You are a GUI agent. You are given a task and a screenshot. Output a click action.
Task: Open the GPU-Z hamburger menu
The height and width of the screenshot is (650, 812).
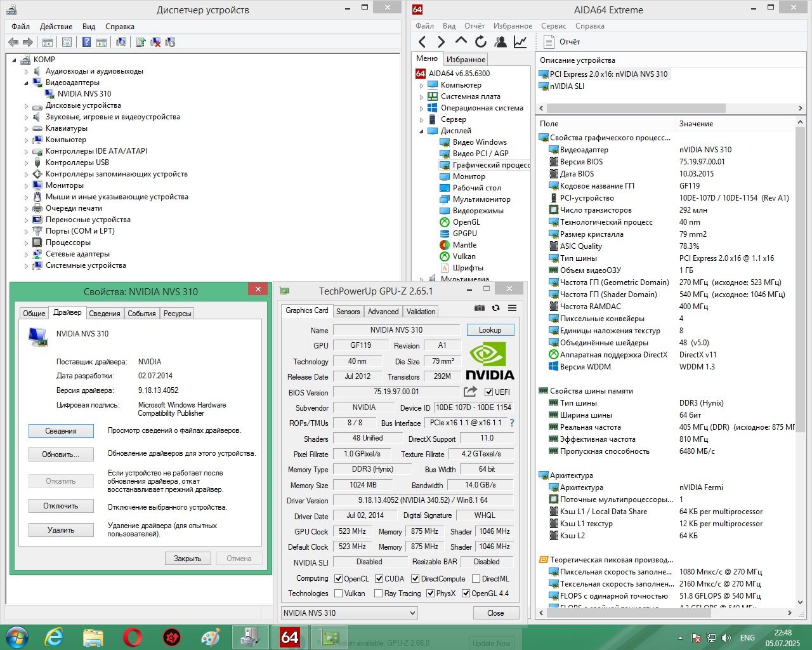point(512,308)
